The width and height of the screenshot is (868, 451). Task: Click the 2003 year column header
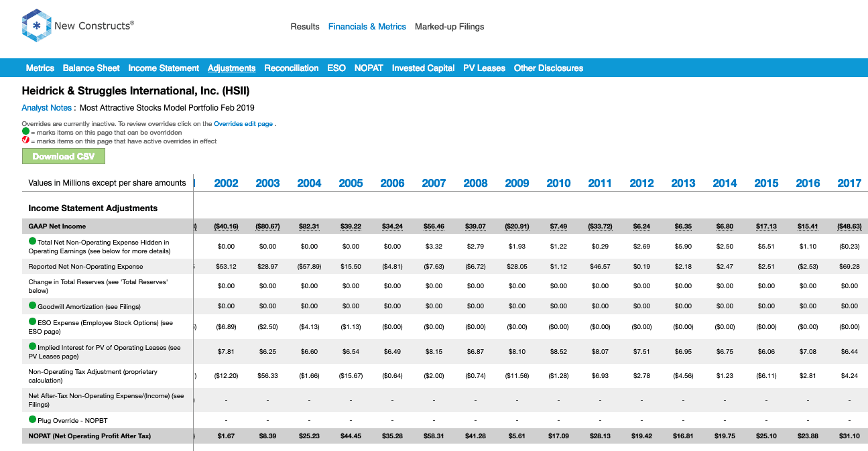(x=267, y=183)
